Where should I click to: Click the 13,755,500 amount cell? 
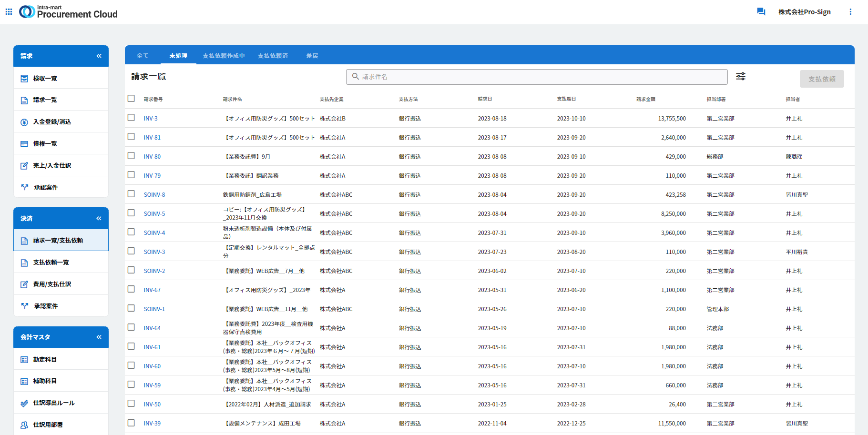[672, 119]
